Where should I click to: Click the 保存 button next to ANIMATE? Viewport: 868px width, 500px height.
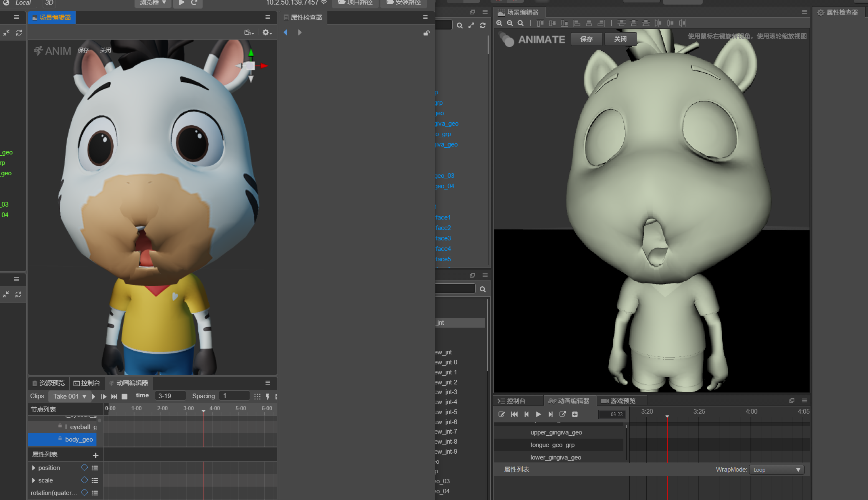(586, 39)
